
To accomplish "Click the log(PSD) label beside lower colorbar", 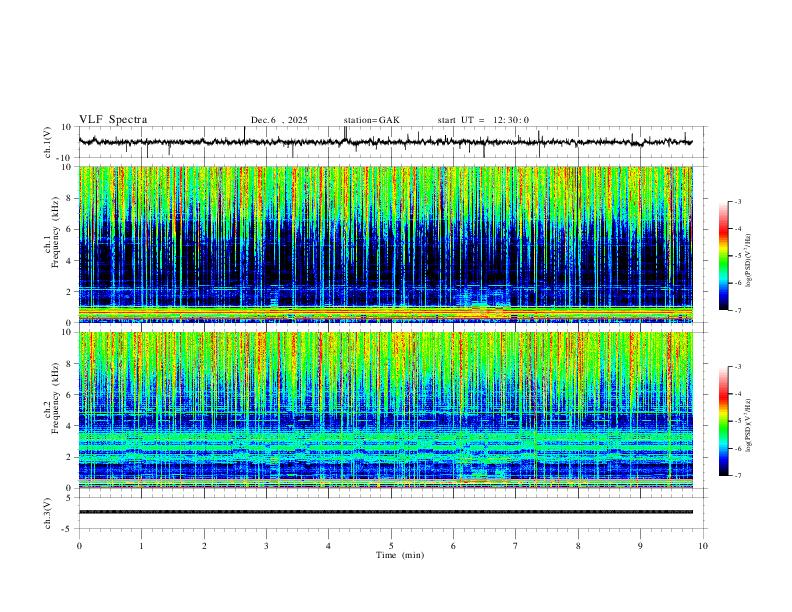I will tap(748, 426).
